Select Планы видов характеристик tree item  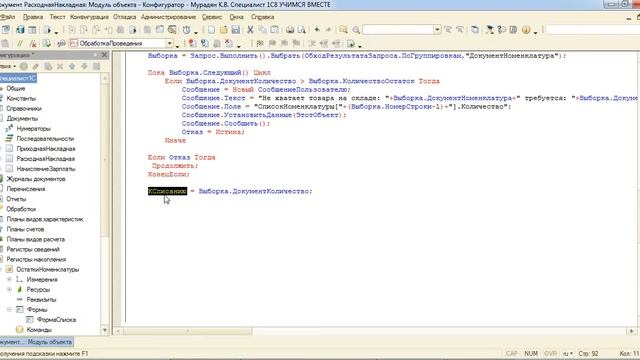44,219
